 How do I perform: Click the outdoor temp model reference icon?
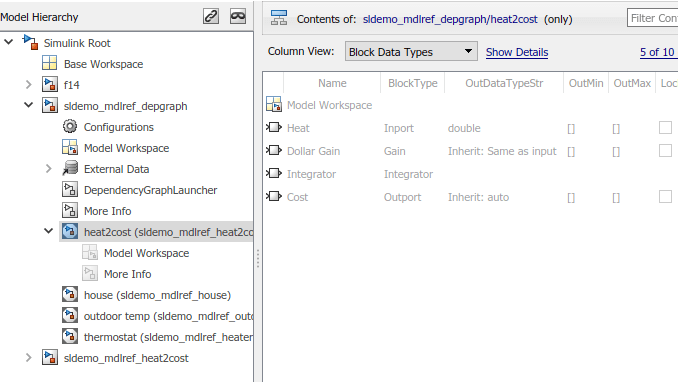70,315
